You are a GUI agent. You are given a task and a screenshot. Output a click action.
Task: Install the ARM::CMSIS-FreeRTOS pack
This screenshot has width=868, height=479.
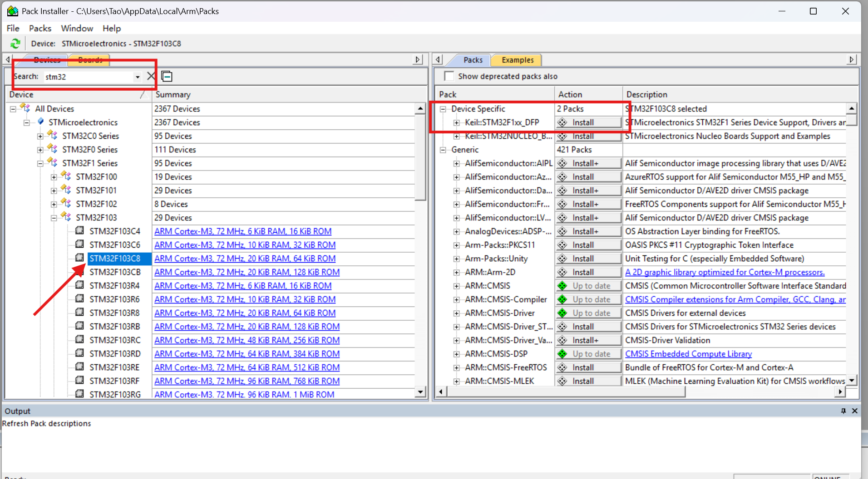[588, 367]
